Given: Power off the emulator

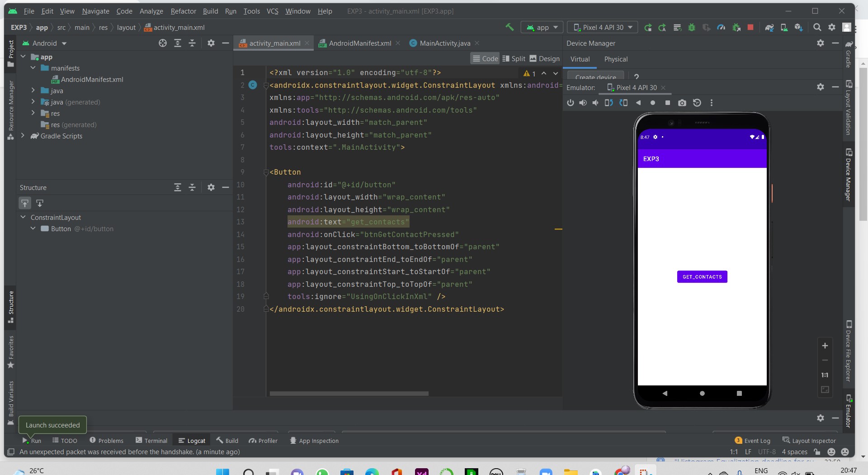Looking at the screenshot, I should pos(571,103).
